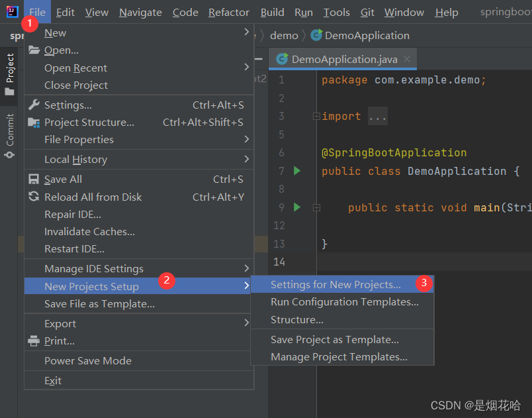532x418 pixels.
Task: Select Close Project from File menu
Action: pyautogui.click(x=139, y=85)
